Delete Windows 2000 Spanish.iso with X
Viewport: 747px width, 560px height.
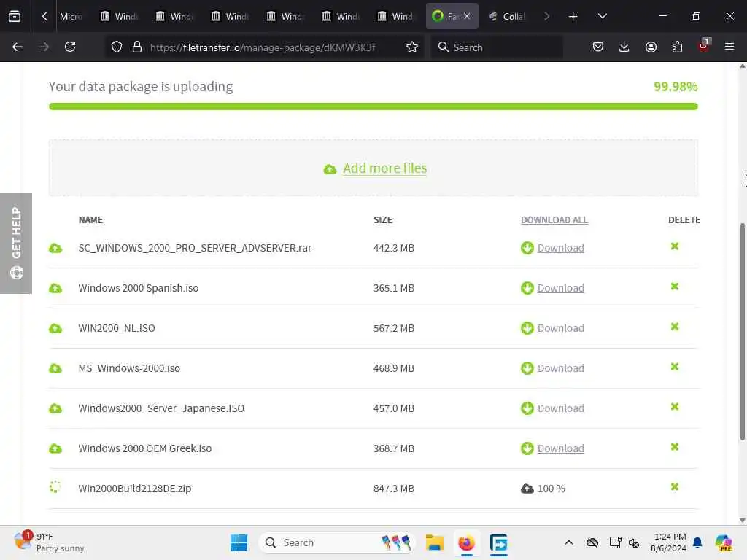[x=675, y=286]
